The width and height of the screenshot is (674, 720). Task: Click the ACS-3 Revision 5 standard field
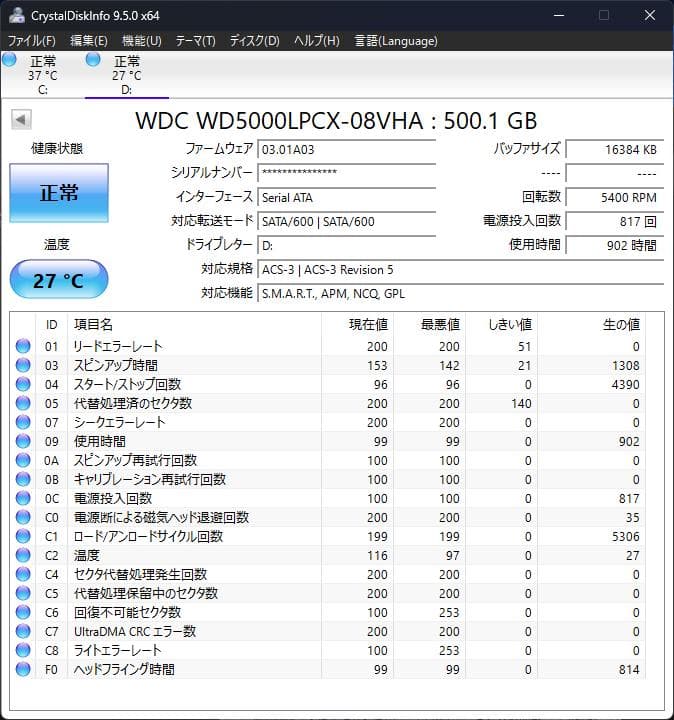coord(461,270)
